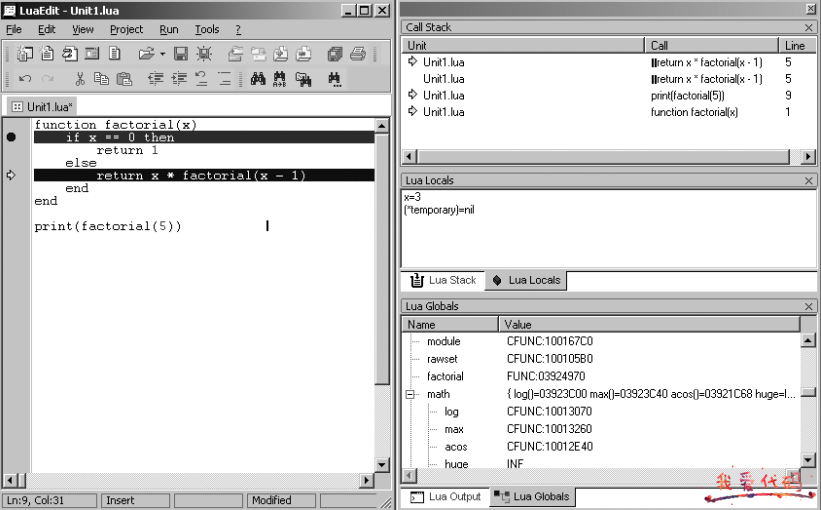
Task: Click the New Unit document icon with sparkle
Action: (47, 53)
